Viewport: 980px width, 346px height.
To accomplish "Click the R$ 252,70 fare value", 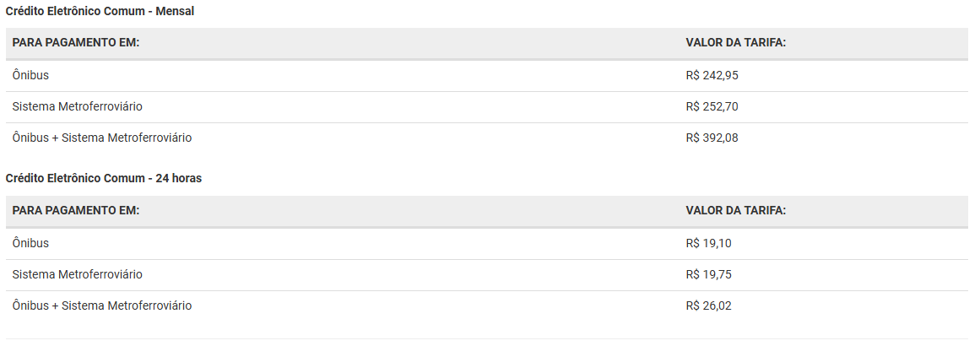I will tap(712, 107).
